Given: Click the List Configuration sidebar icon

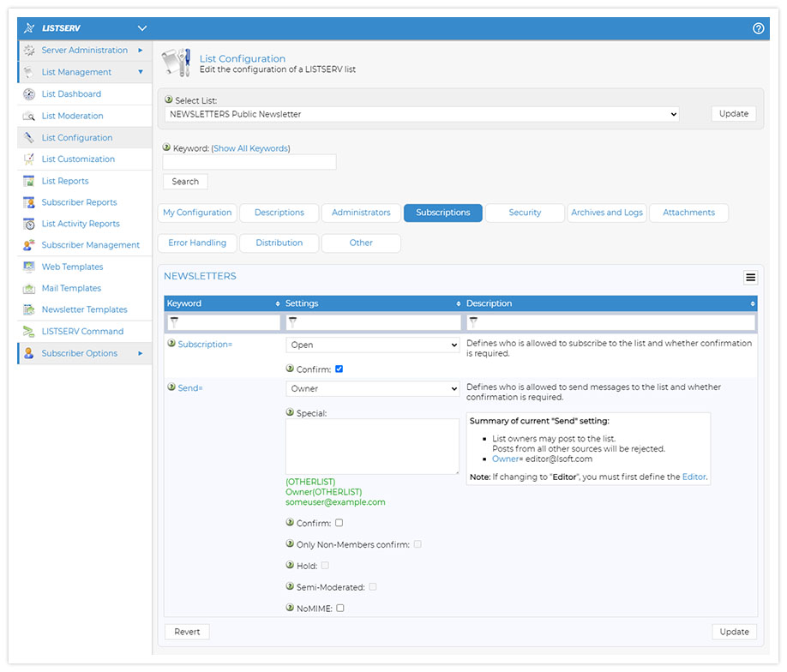Looking at the screenshot, I should pos(29,137).
